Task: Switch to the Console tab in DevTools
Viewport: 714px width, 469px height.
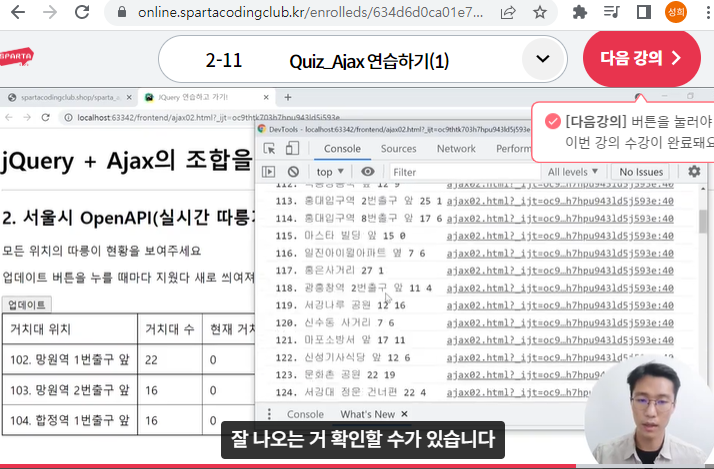Action: [x=342, y=149]
